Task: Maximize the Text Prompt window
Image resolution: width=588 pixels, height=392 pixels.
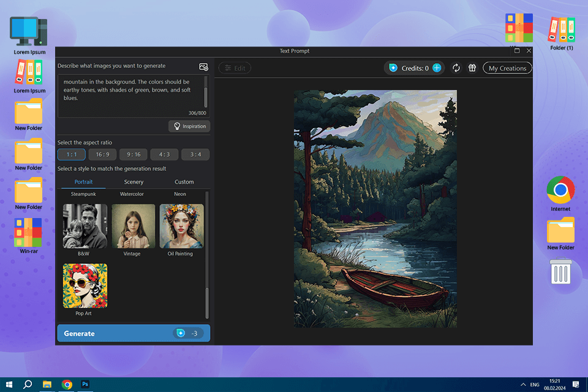Action: [x=517, y=51]
